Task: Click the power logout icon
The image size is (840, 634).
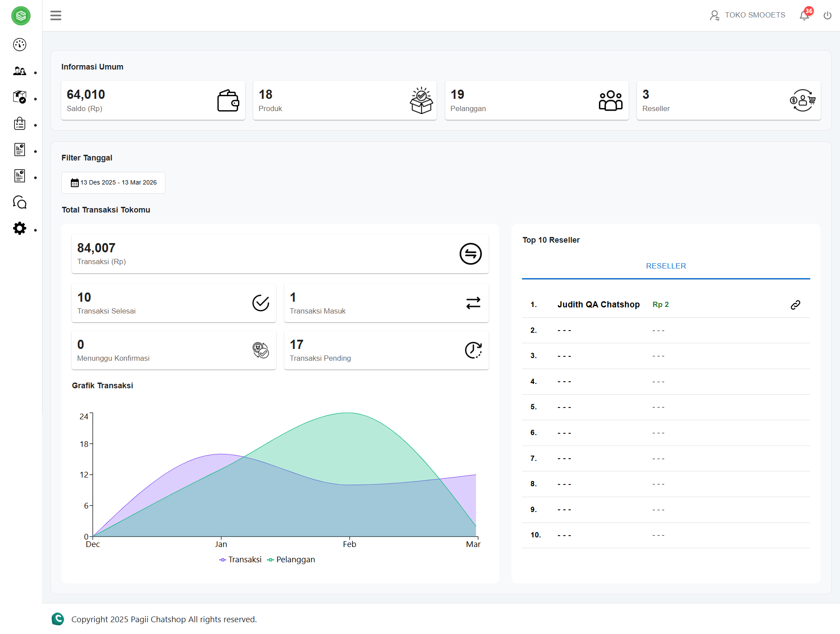Action: coord(828,15)
